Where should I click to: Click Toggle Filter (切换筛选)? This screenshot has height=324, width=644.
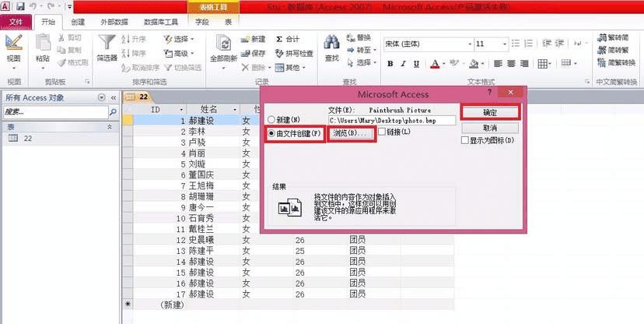(x=183, y=68)
